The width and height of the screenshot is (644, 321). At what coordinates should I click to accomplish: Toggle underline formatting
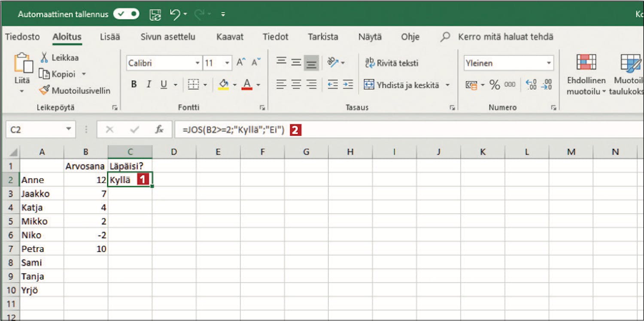click(164, 85)
